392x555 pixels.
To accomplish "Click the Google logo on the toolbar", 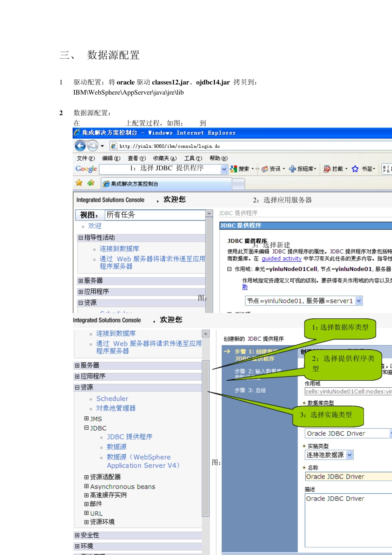I will tap(86, 169).
